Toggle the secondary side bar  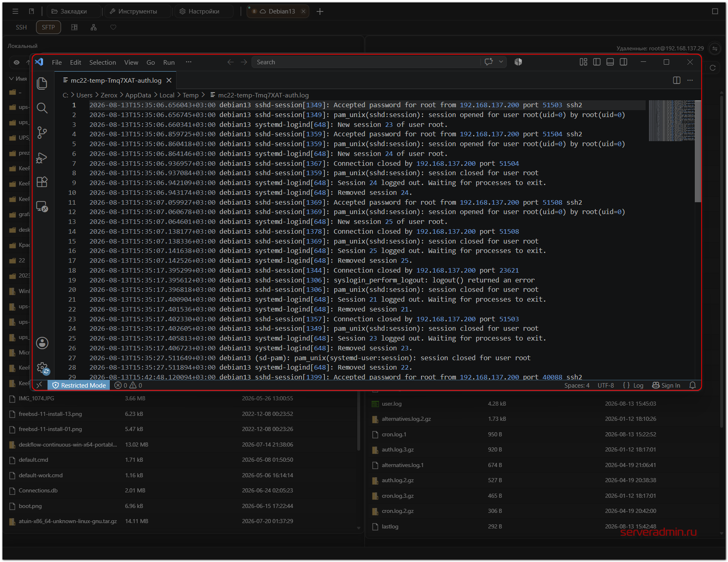click(624, 62)
